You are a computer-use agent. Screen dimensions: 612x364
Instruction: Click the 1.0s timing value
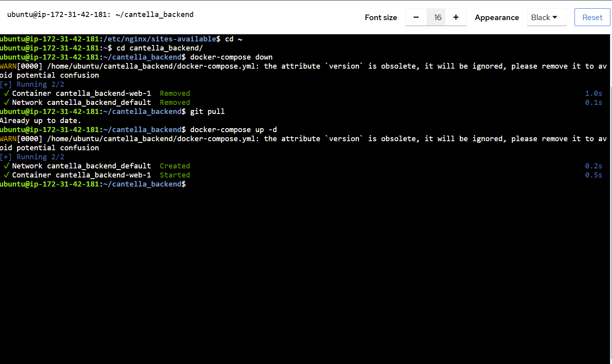(x=593, y=93)
